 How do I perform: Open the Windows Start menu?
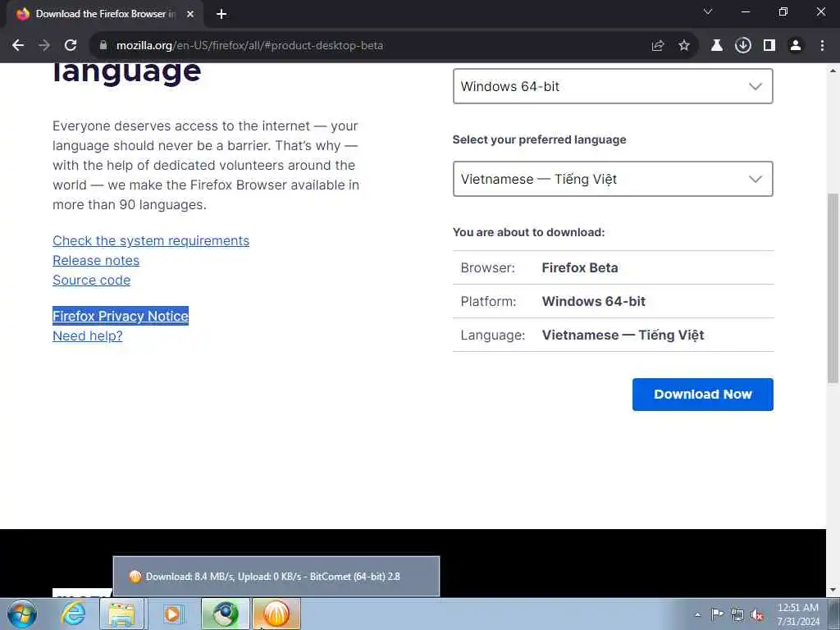(x=22, y=614)
